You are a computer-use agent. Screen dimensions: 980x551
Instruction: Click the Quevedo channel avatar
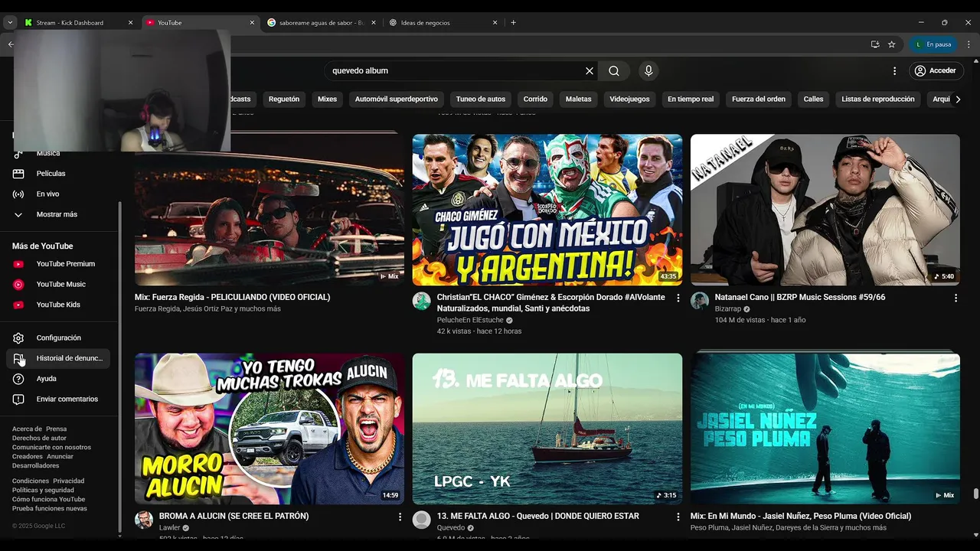422,520
